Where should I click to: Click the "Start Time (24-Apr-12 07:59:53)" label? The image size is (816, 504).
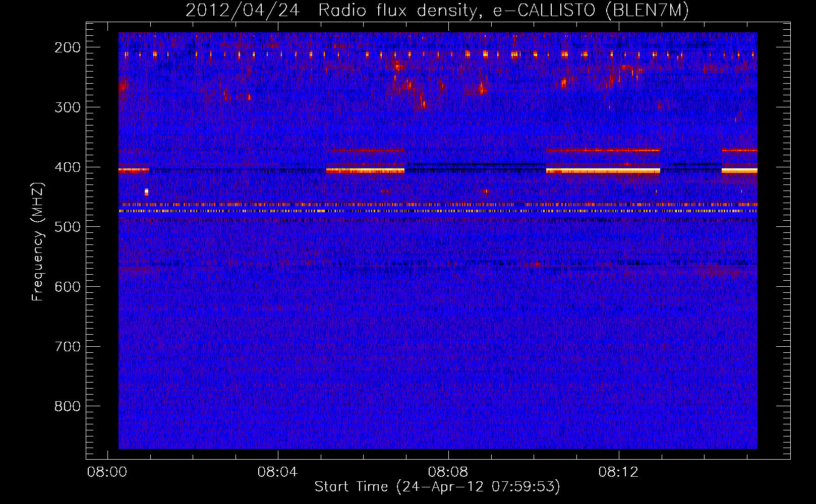coord(437,487)
